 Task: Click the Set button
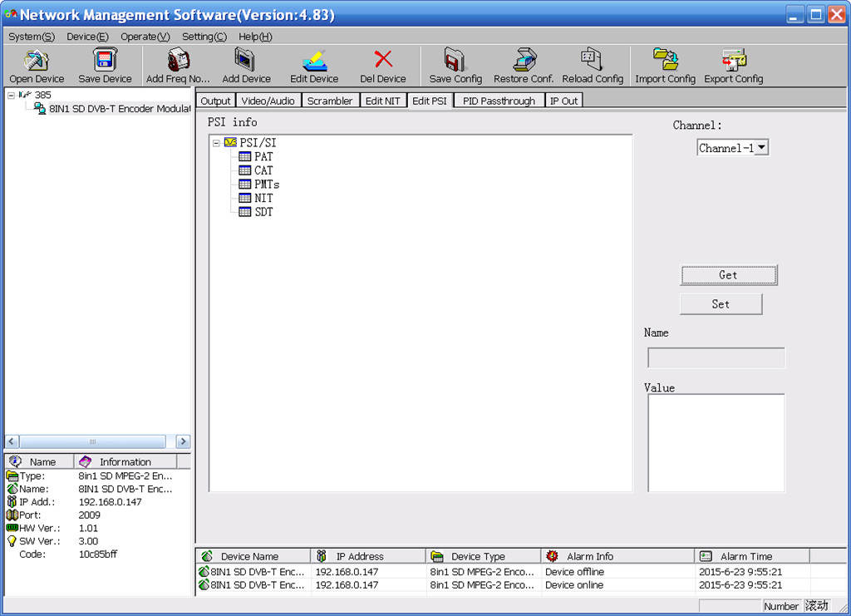(721, 304)
